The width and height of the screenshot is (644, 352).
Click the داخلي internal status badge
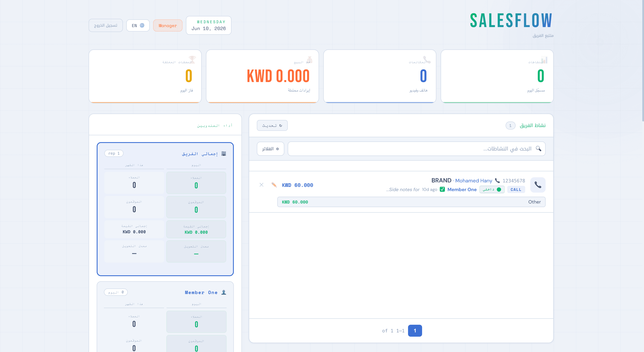(492, 189)
